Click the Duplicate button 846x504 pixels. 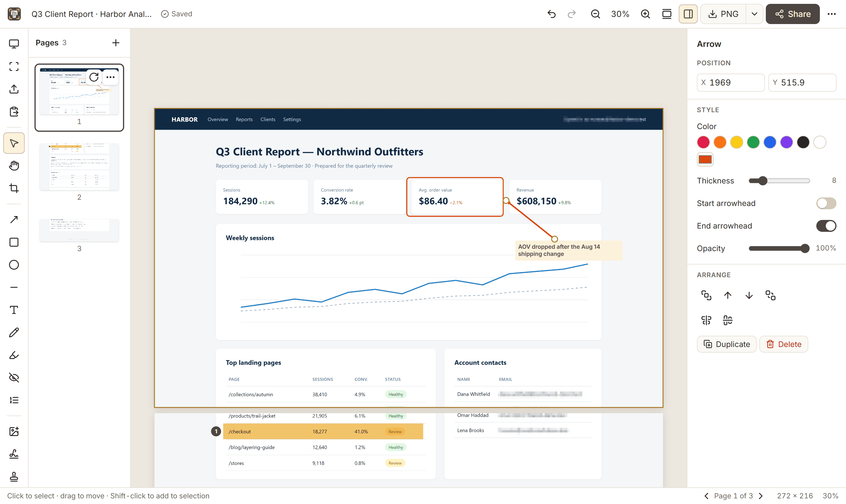[x=727, y=344]
